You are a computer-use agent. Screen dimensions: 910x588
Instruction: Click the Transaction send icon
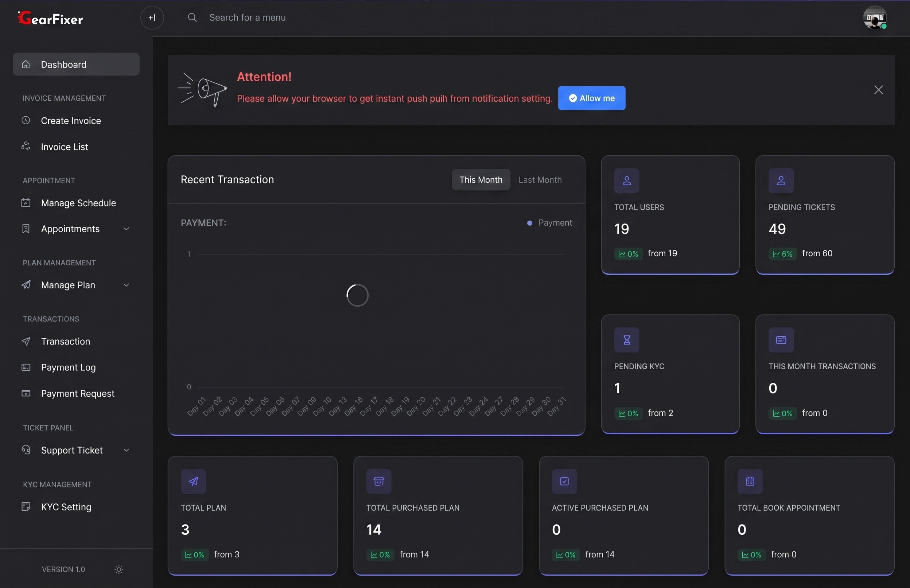point(26,341)
